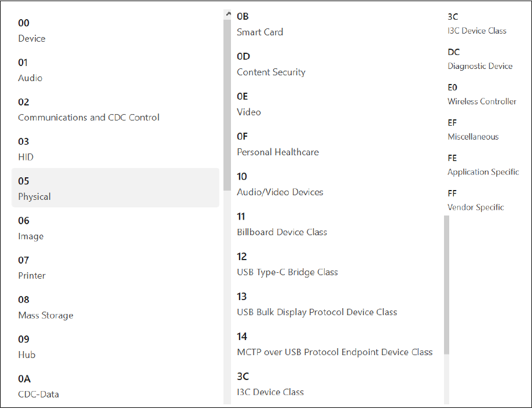Select the DC Diagnostic Device entry

[486, 59]
